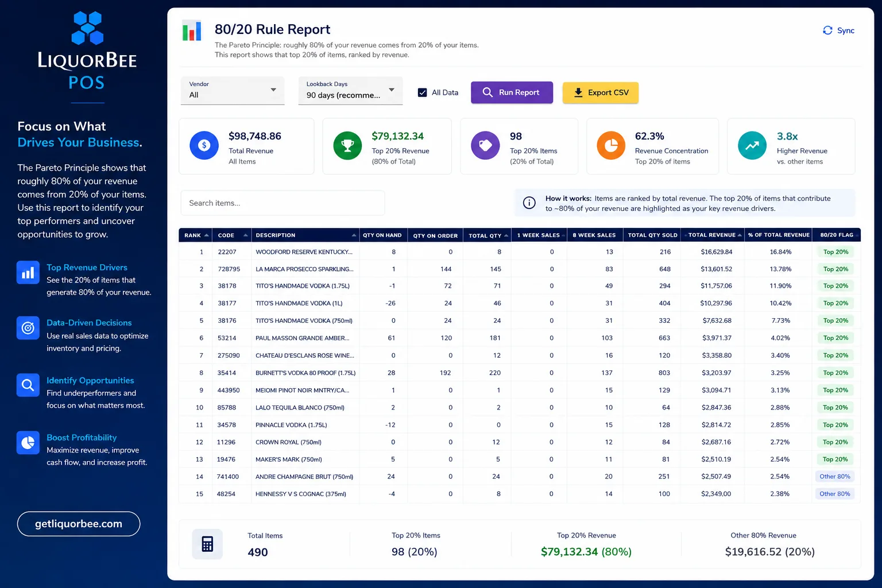Click the Other 80% flag for Andre Champagne

coord(835,477)
